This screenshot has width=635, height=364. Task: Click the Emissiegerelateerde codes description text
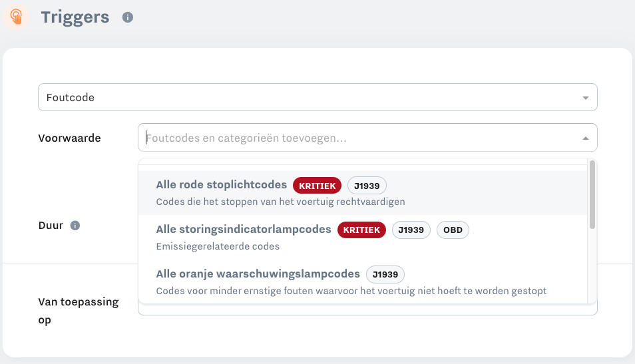[218, 246]
